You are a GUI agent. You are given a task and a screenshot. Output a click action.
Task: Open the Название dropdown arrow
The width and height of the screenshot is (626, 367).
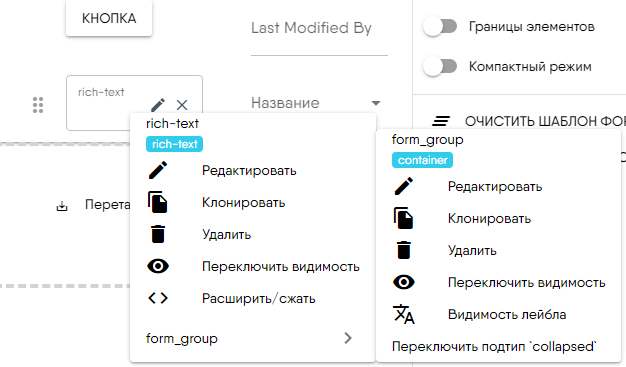point(376,103)
